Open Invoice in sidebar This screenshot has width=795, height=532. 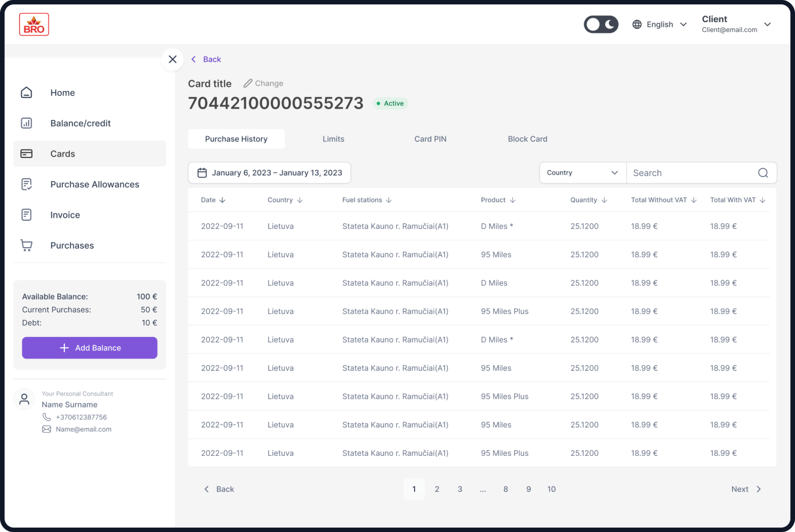coord(89,214)
